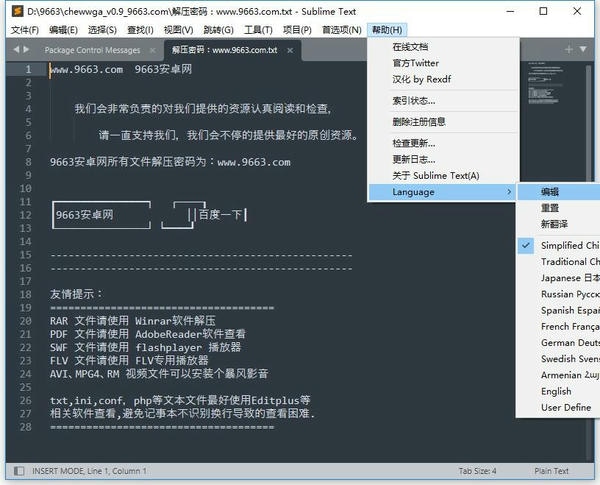This screenshot has height=485, width=600.
Task: Select Swedish language option
Action: [x=559, y=359]
